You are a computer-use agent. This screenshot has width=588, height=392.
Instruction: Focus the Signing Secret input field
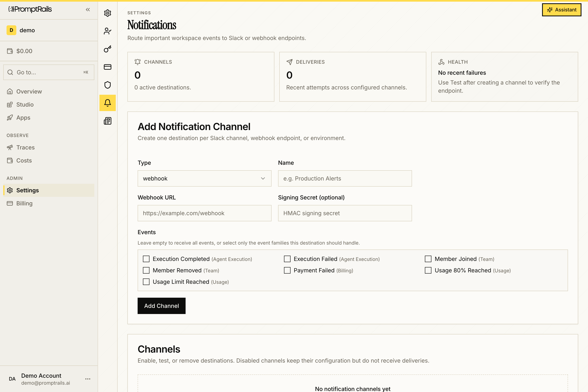pyautogui.click(x=345, y=213)
